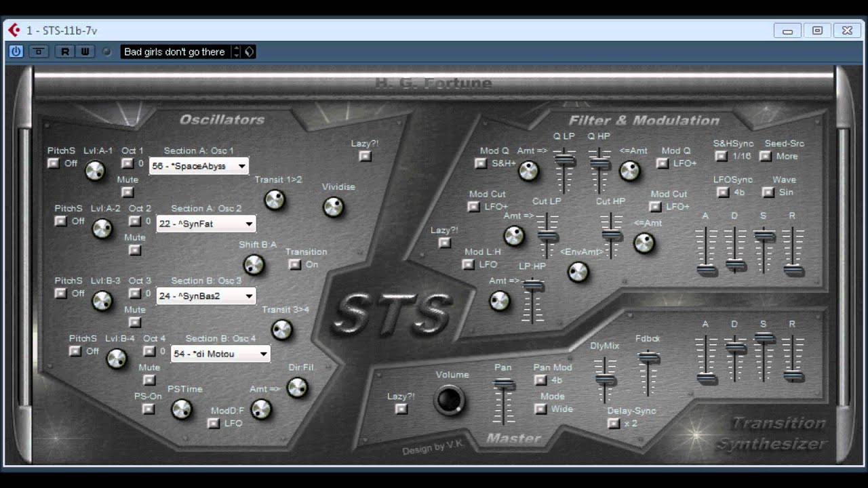This screenshot has width=868, height=488.
Task: Toggle the plugin power/bypass button
Action: (x=16, y=52)
